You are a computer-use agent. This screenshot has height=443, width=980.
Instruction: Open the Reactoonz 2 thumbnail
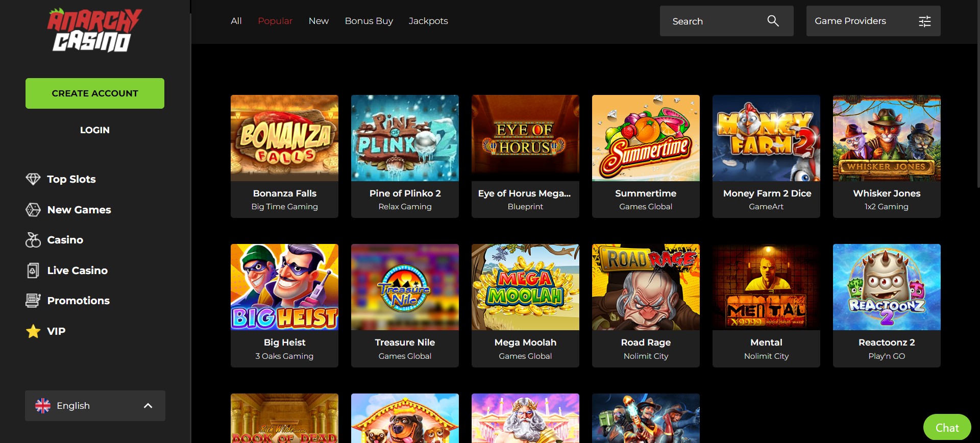point(887,287)
